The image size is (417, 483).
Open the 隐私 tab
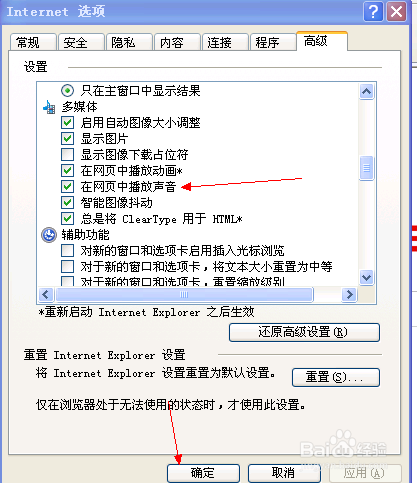[x=129, y=43]
